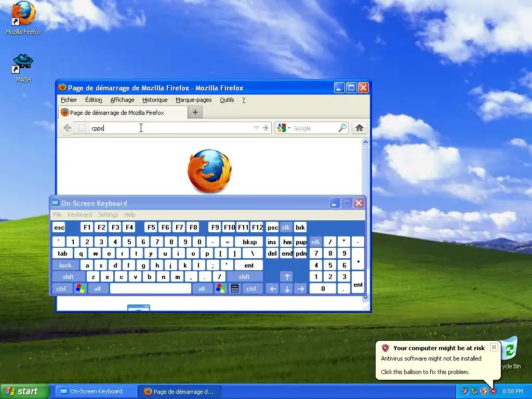Select the MASH desktop icon

(23, 68)
